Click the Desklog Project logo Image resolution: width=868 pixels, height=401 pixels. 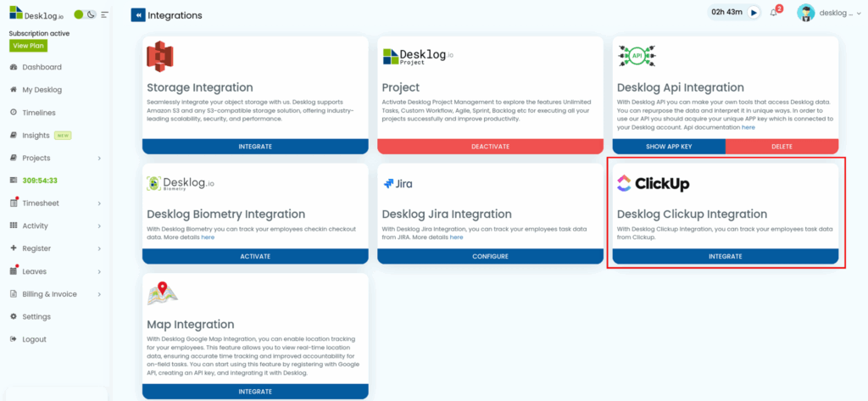coord(418,57)
